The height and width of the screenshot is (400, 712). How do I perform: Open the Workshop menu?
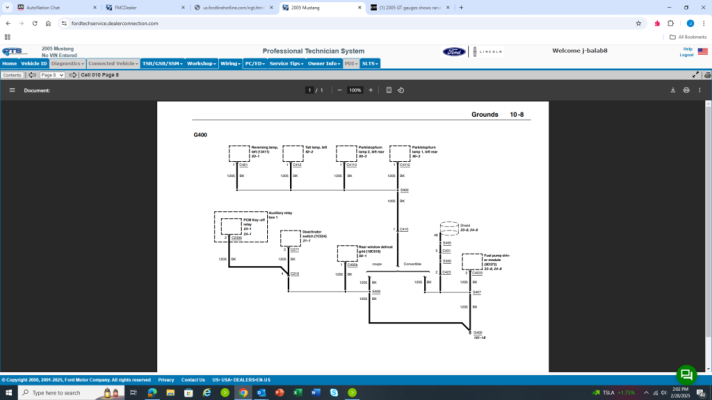click(201, 64)
